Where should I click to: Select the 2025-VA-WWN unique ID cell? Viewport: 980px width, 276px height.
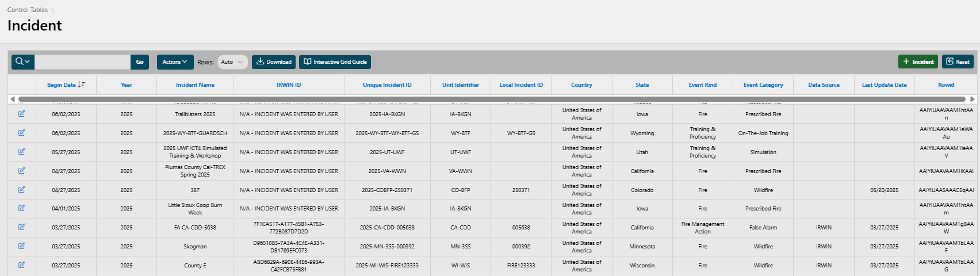[387, 171]
